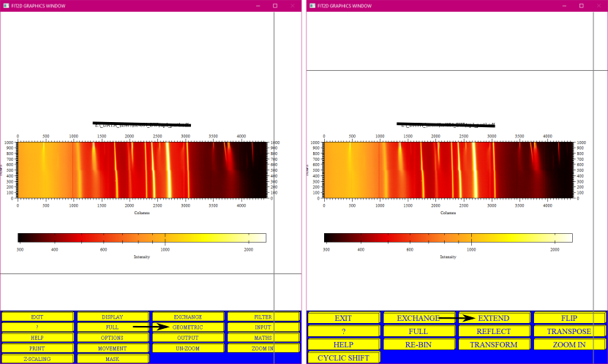Select the DISPLAY command button
The image size is (608, 364).
(x=113, y=316)
